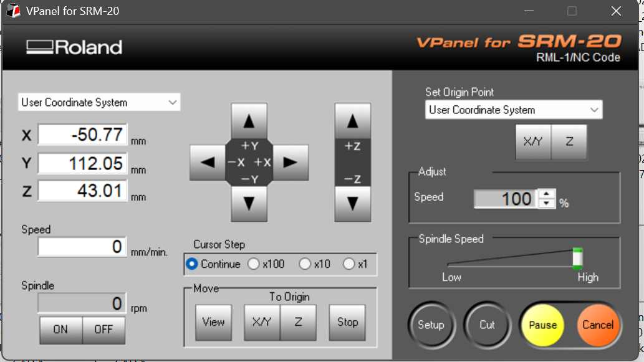644x362 pixels.
Task: Click the VPanel app icon in the title bar
Action: coord(14,11)
